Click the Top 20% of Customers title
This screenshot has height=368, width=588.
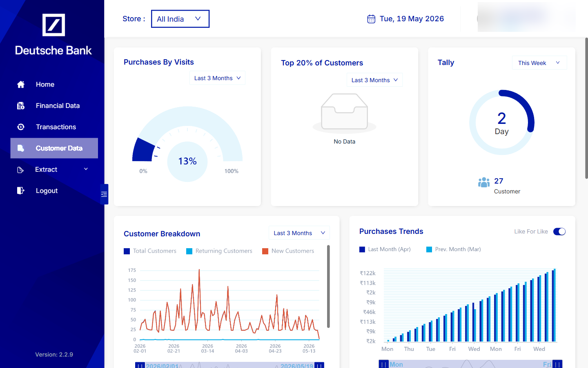click(x=322, y=63)
